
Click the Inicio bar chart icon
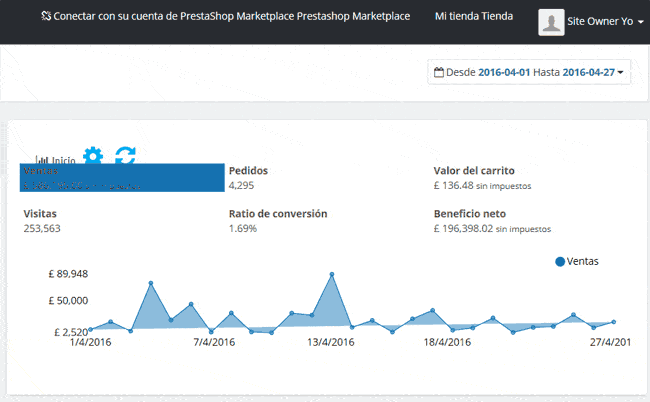(x=41, y=160)
